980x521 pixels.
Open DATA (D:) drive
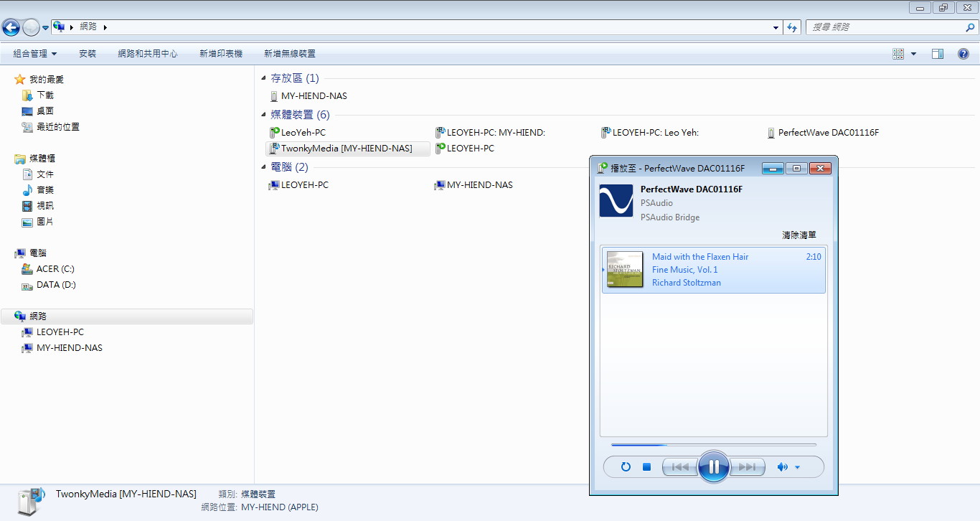pos(49,285)
